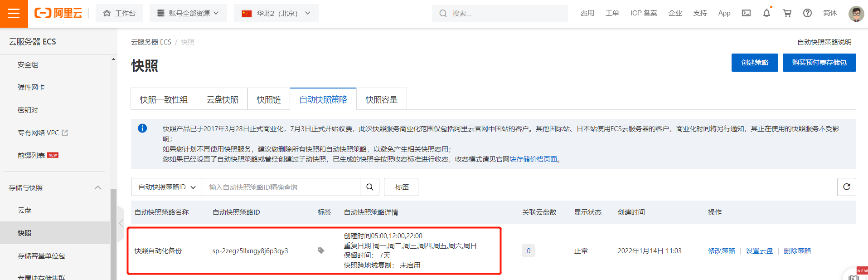This screenshot has height=280, width=868.
Task: Click the policy name 快照自动化备份
Action: coord(158,251)
